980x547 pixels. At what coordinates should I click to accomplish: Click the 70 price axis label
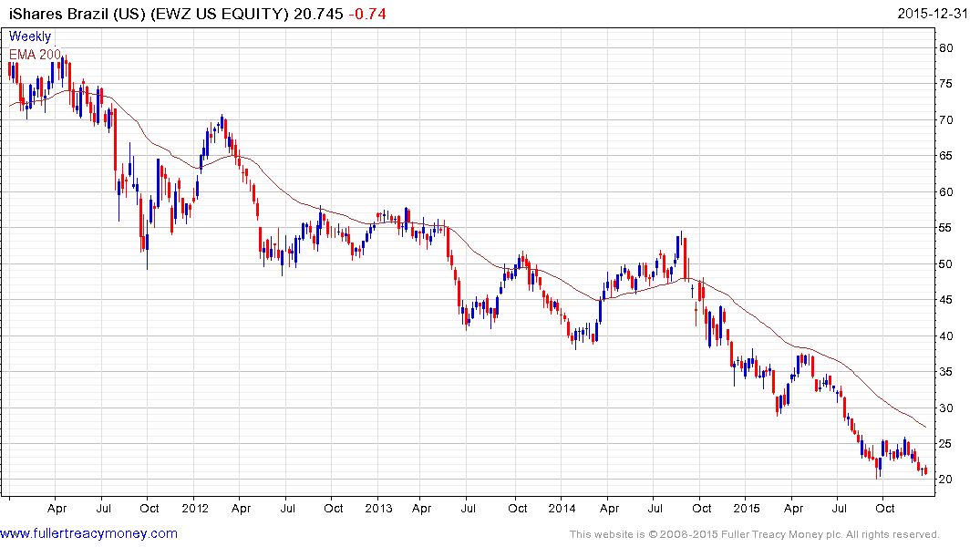click(x=946, y=120)
